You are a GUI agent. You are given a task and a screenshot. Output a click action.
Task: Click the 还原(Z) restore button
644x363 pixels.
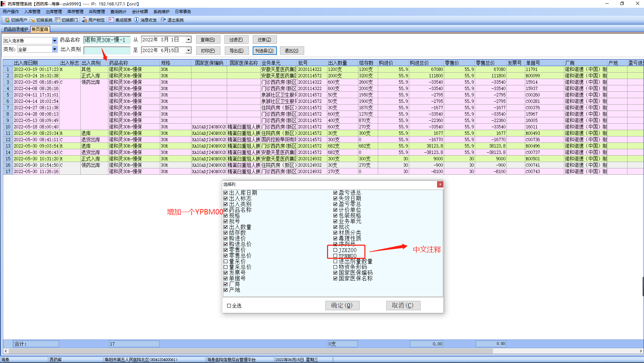pos(264,40)
